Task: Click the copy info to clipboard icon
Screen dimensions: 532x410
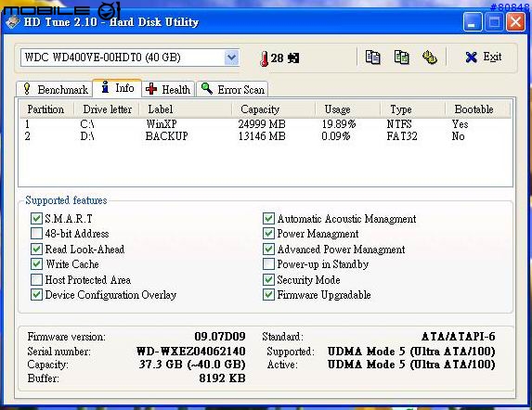Action: [372, 58]
